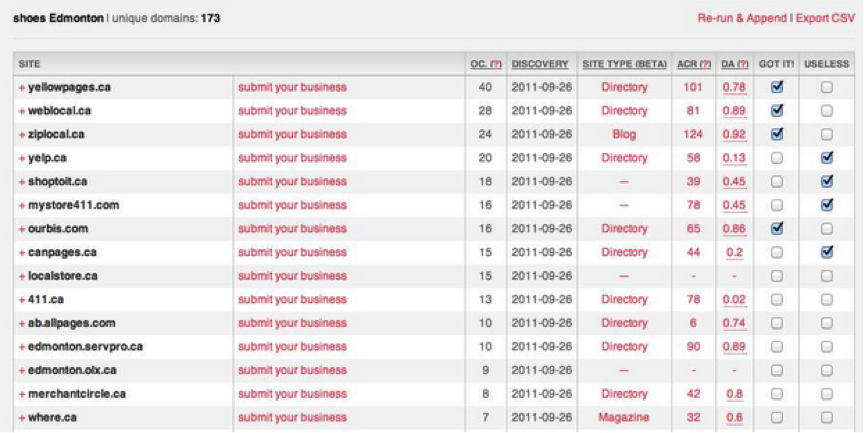The width and height of the screenshot is (864, 433).
Task: Open DA value 0.92 for ziplocal.ca
Action: (735, 135)
